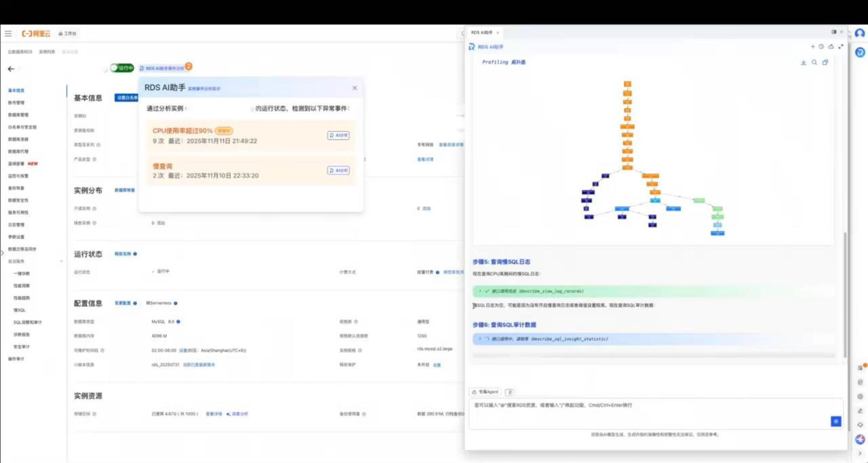The height and width of the screenshot is (463, 868).
Task: Toggle the second button beside 专属Agent
Action: point(509,392)
